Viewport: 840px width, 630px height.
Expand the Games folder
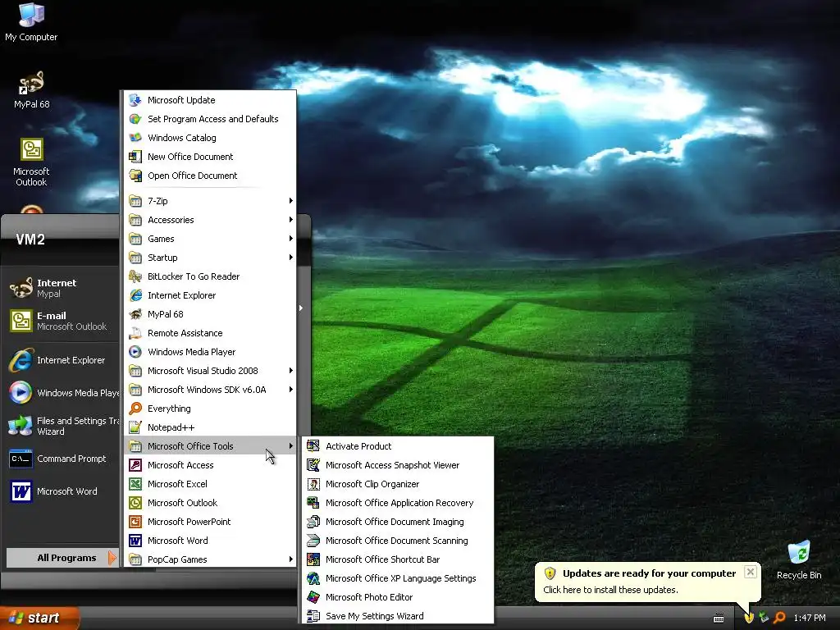[x=209, y=239]
